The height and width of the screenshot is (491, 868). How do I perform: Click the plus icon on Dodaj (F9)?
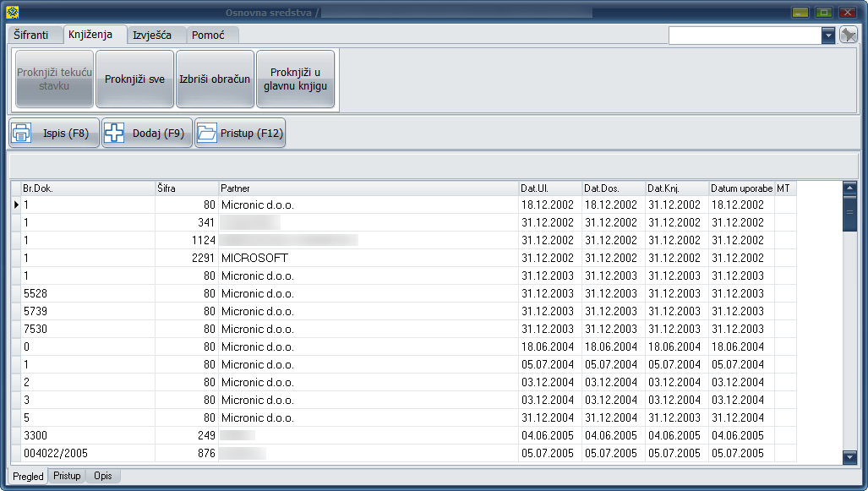tap(115, 134)
